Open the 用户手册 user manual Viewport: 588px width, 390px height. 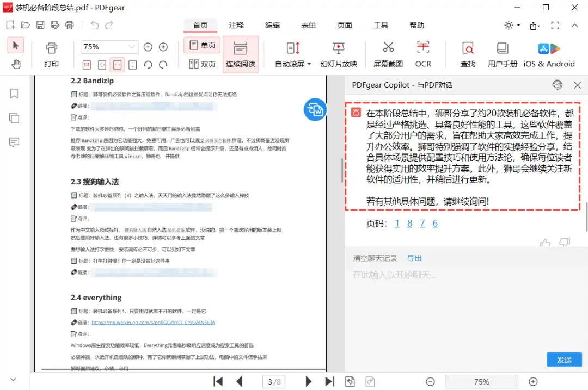point(503,55)
